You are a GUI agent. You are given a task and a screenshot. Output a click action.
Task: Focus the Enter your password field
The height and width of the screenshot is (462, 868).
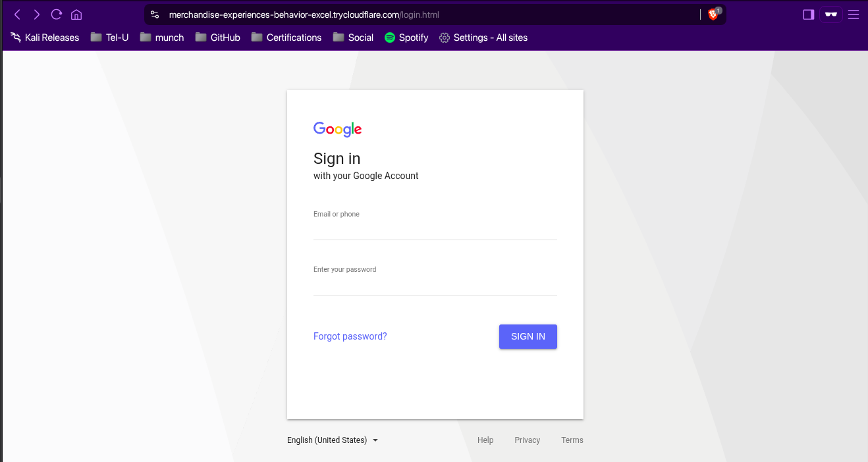pyautogui.click(x=435, y=285)
